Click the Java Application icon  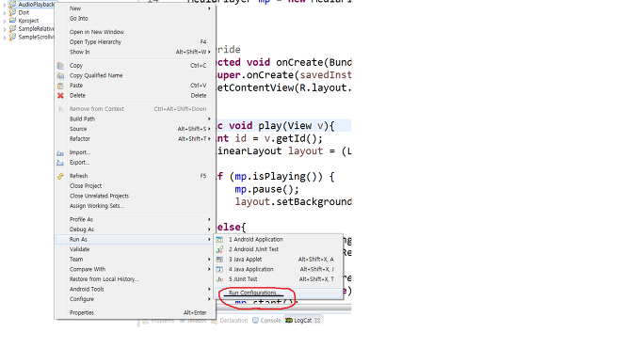tap(219, 269)
